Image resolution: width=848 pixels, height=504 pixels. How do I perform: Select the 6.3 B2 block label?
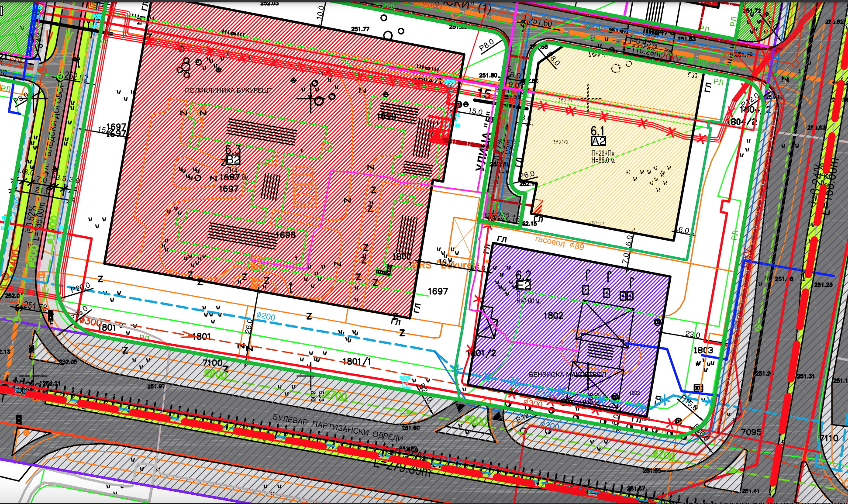[233, 155]
